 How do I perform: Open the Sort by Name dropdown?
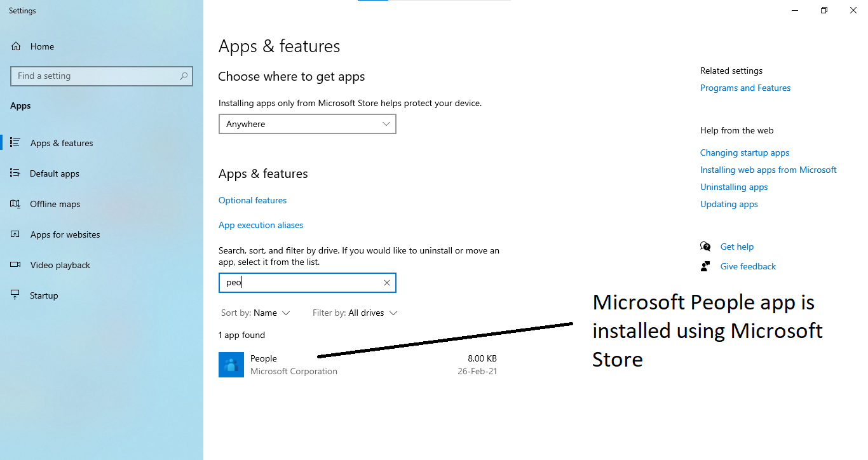tap(255, 313)
